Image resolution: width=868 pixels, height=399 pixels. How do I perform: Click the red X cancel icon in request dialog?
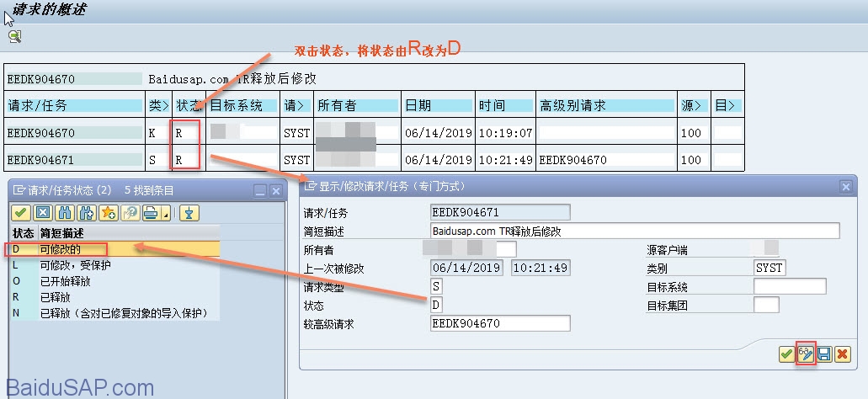click(x=842, y=354)
